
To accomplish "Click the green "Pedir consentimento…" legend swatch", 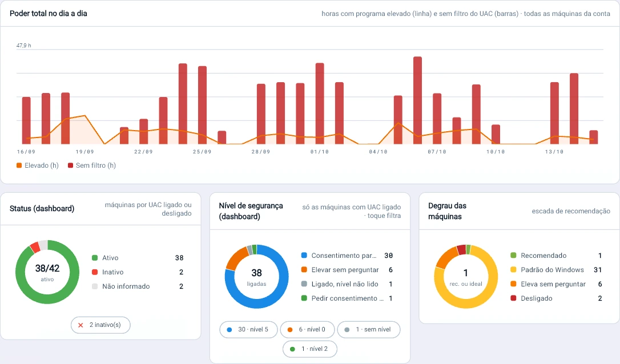I will pos(304,298).
